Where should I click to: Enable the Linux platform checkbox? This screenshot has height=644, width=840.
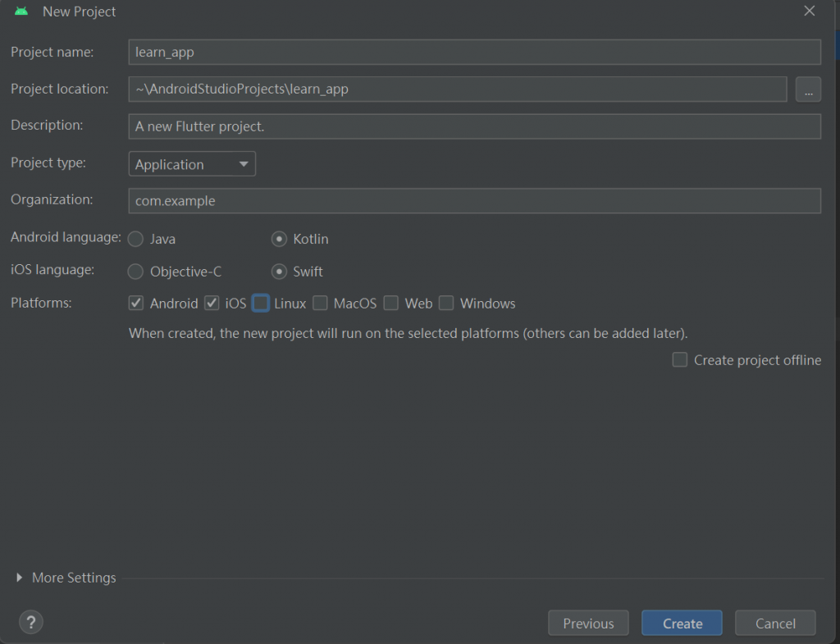coord(261,304)
